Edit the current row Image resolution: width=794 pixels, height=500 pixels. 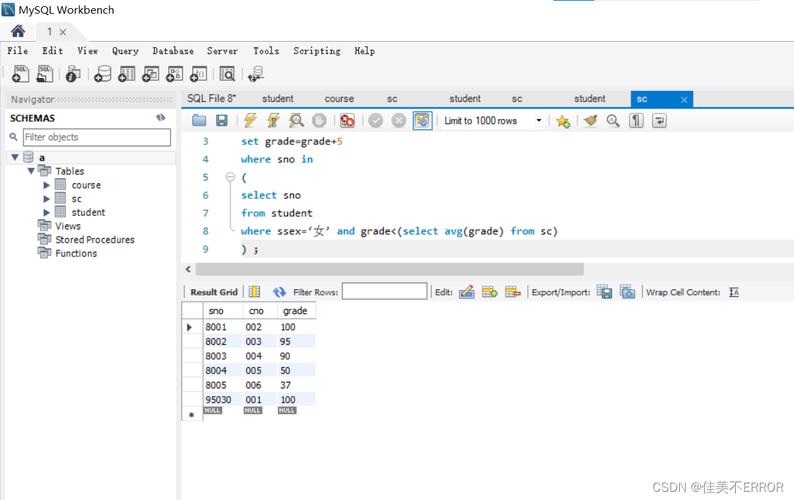[466, 292]
